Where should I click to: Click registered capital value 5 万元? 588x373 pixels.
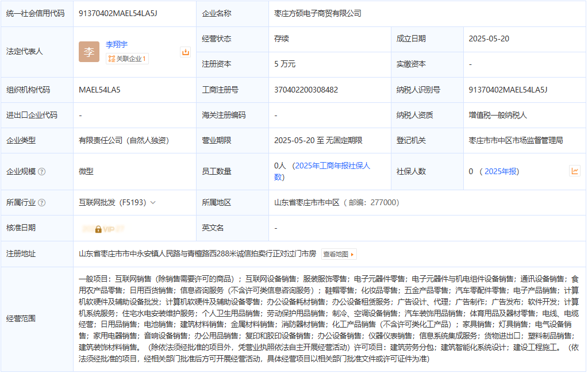285,64
